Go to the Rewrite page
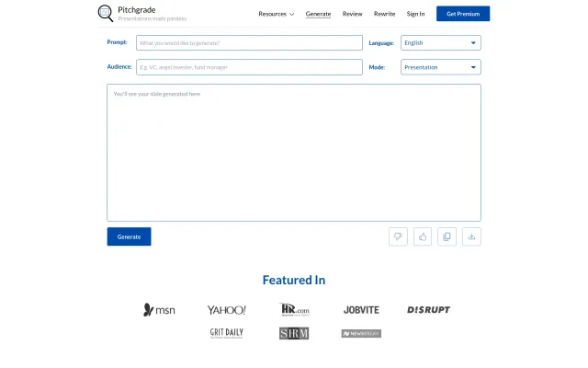This screenshot has width=588, height=368. click(384, 14)
